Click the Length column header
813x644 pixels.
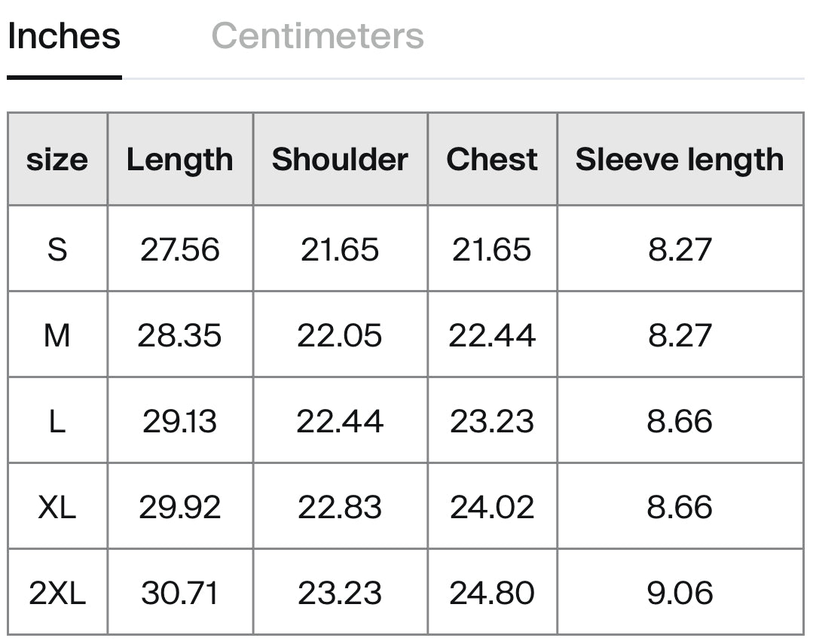[180, 159]
